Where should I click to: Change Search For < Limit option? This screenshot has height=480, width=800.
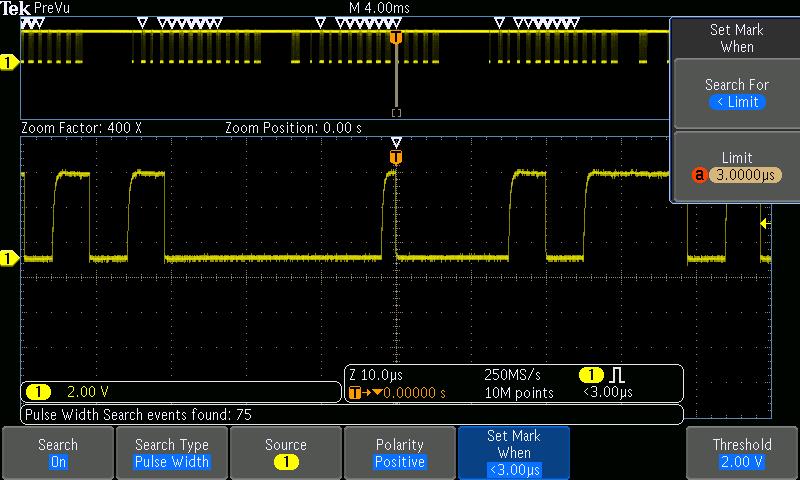coord(737,93)
